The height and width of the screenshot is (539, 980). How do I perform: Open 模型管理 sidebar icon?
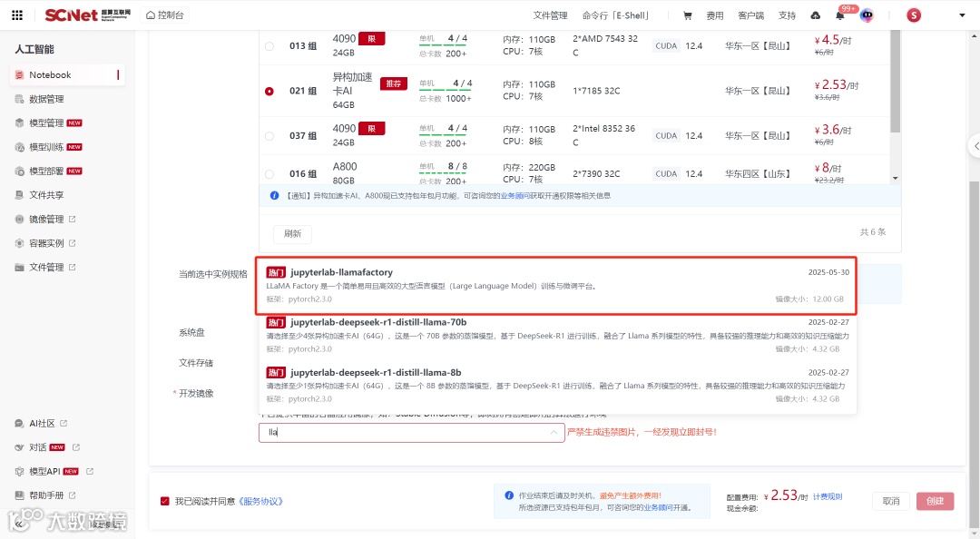click(x=19, y=123)
